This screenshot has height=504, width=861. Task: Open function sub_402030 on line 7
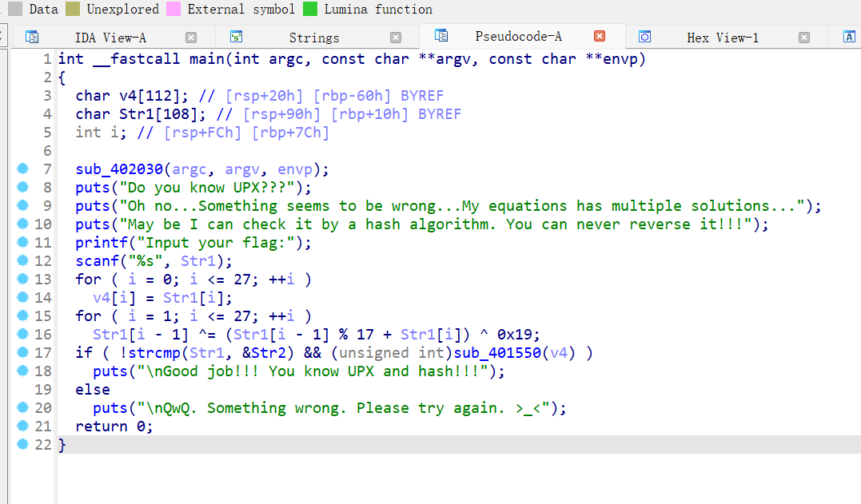click(x=119, y=169)
